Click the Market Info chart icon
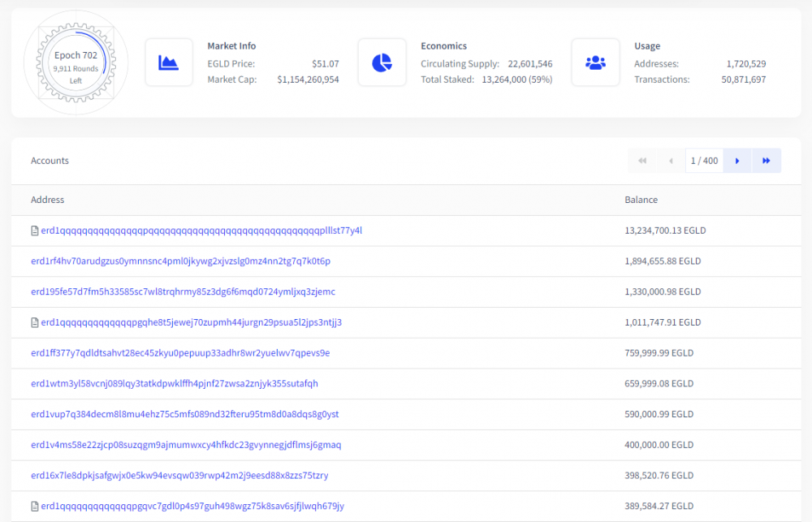This screenshot has width=812, height=522. 169,63
